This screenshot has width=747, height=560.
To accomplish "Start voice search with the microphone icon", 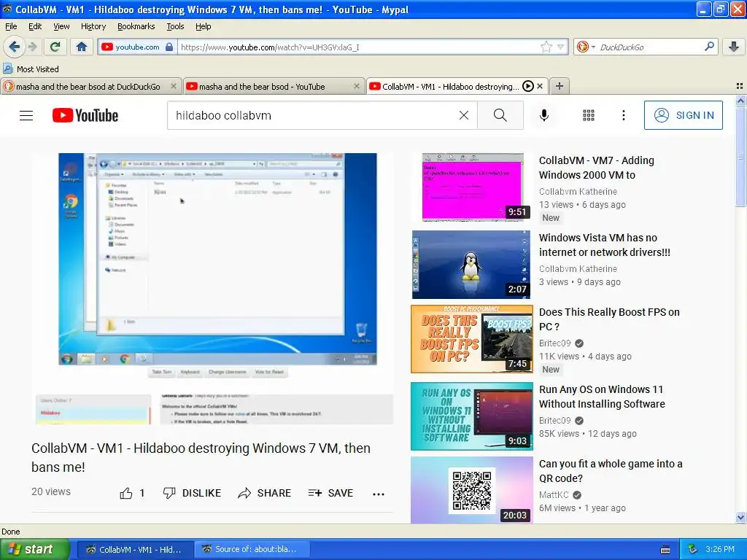I will (x=544, y=115).
